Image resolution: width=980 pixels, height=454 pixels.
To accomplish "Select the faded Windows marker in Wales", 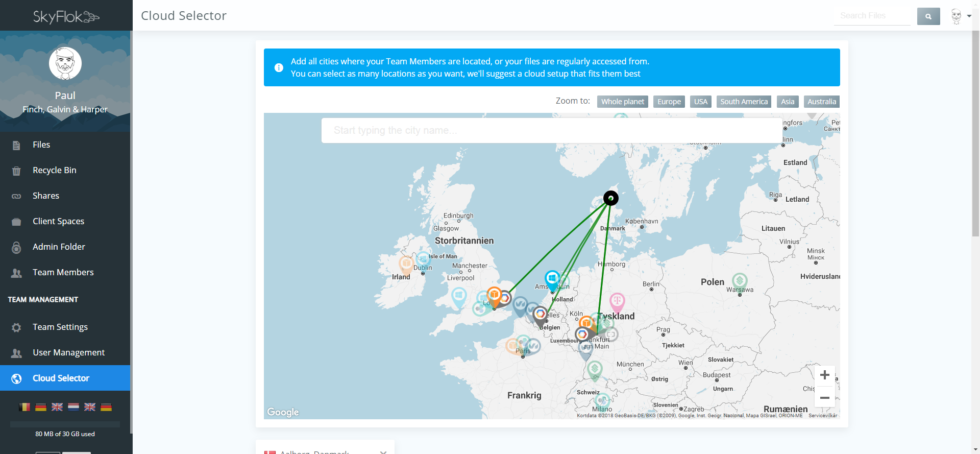I will pos(459,298).
